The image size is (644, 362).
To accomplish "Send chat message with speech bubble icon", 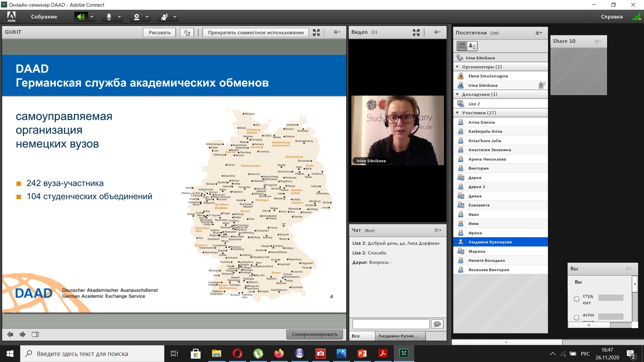I will coord(437,324).
